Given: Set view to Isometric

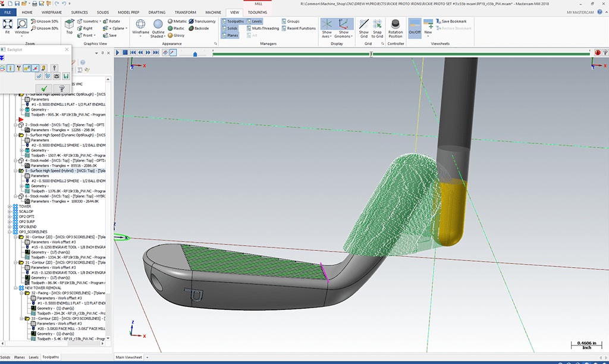Looking at the screenshot, I should [88, 21].
